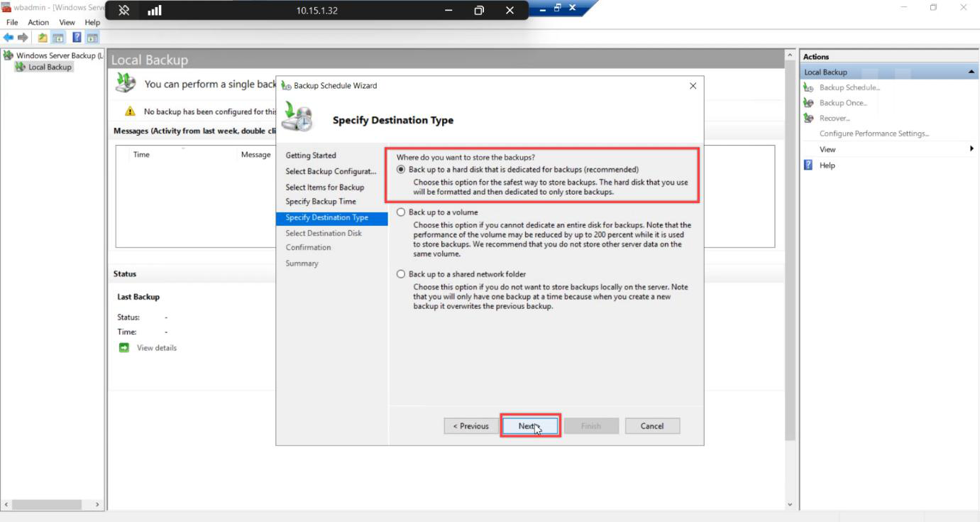Toggle Show/Hide Action Pane toolbar icon

92,38
